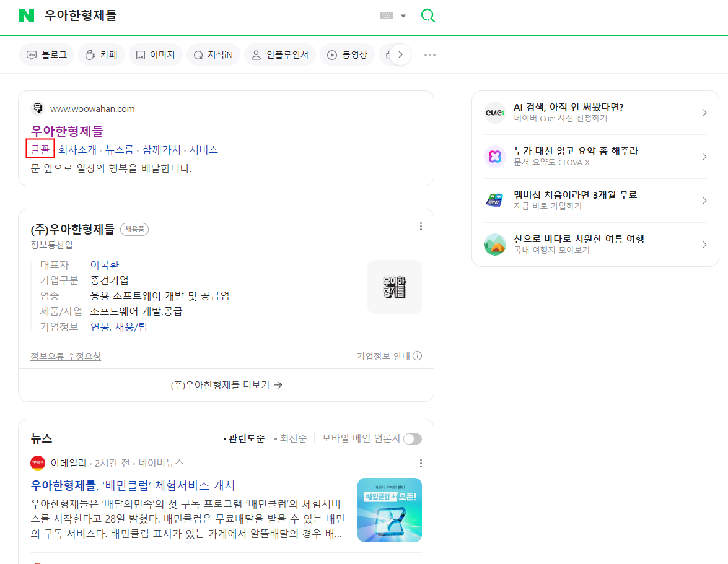Screen dimensions: 728x564
Task: Toggle the 모바일 메인 언론사 switch
Action: [412, 439]
